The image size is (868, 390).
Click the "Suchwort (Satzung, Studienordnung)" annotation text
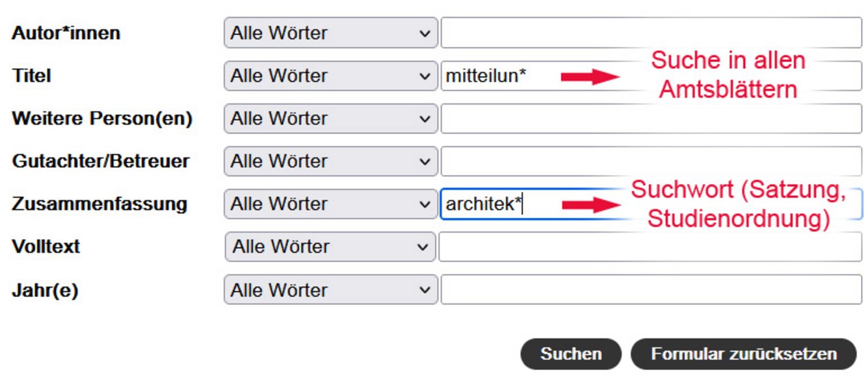pos(739,205)
